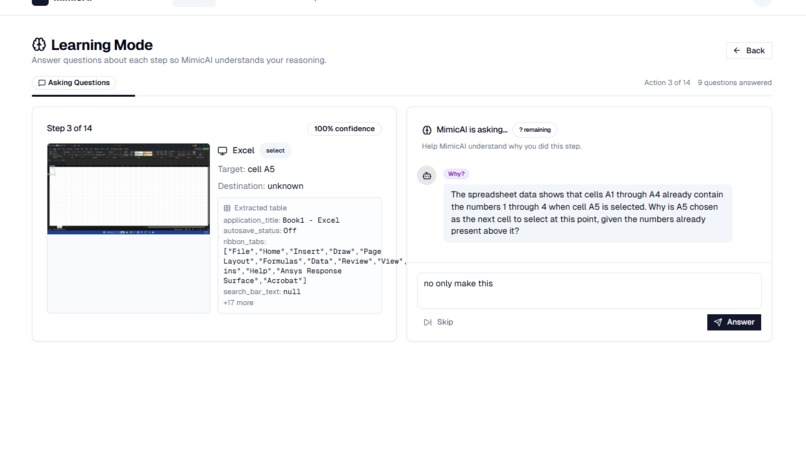Click the 100% confidence badge
The height and width of the screenshot is (472, 806).
(x=344, y=129)
